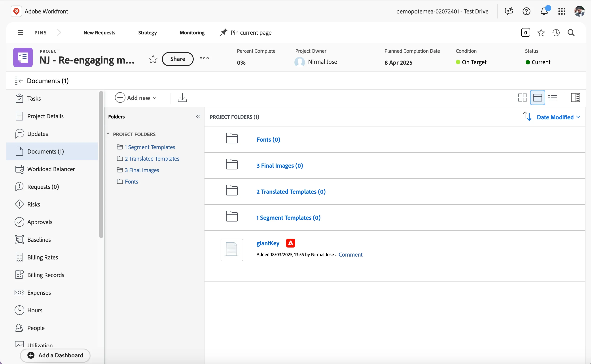Image resolution: width=591 pixels, height=364 pixels.
Task: Open the help question mark icon
Action: [527, 11]
